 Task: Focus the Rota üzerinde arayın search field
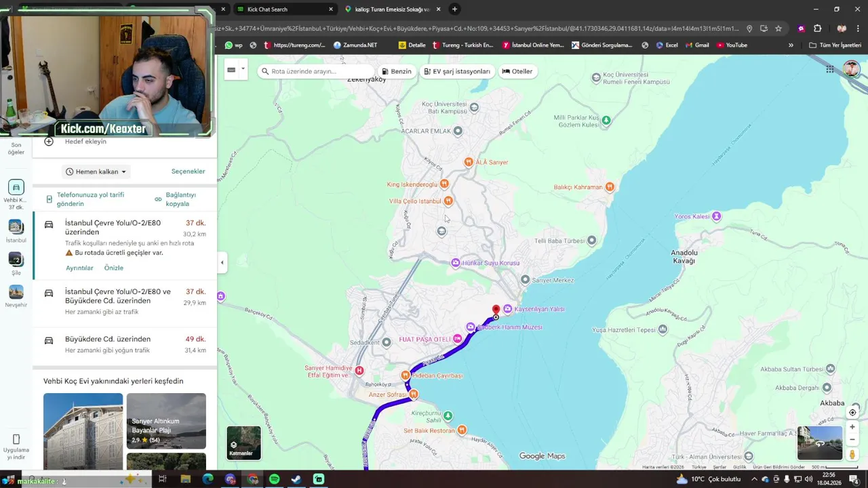pos(316,71)
